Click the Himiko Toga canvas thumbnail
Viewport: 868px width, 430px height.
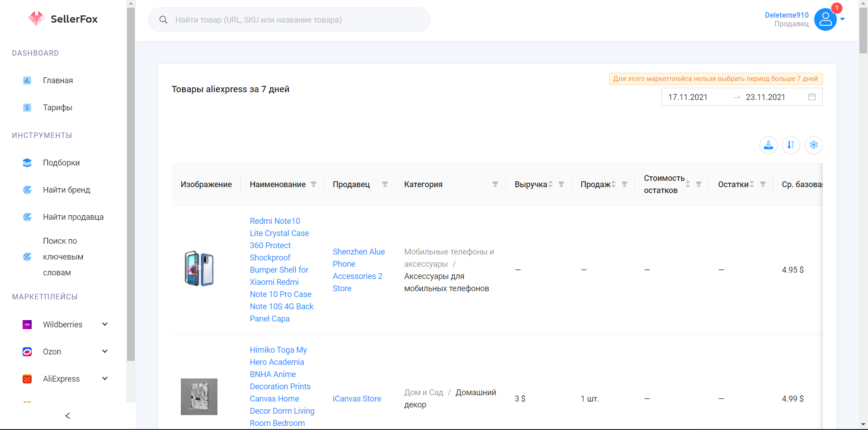coord(199,397)
